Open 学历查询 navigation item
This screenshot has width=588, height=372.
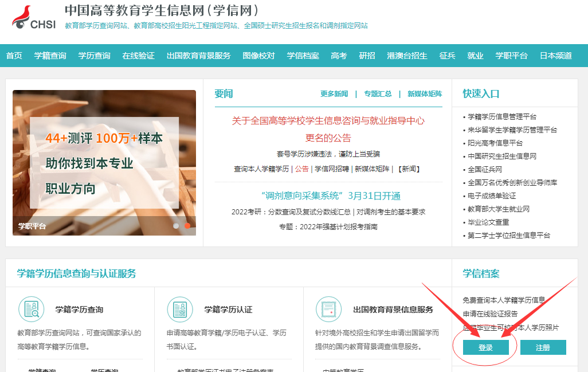(94, 56)
